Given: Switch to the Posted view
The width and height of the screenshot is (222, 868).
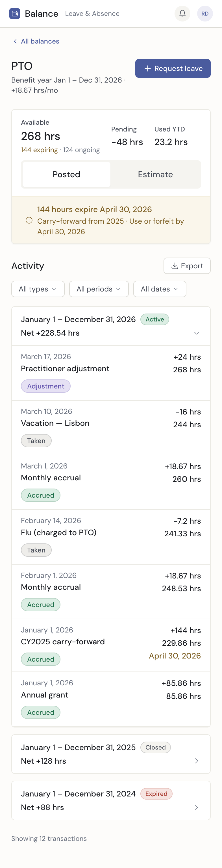Looking at the screenshot, I should pyautogui.click(x=66, y=174).
